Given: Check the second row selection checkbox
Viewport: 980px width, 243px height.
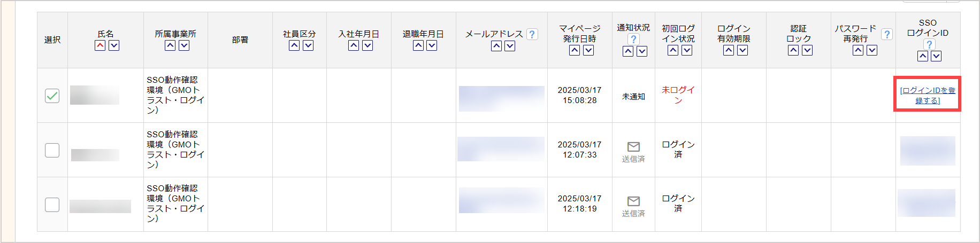Looking at the screenshot, I should [52, 151].
